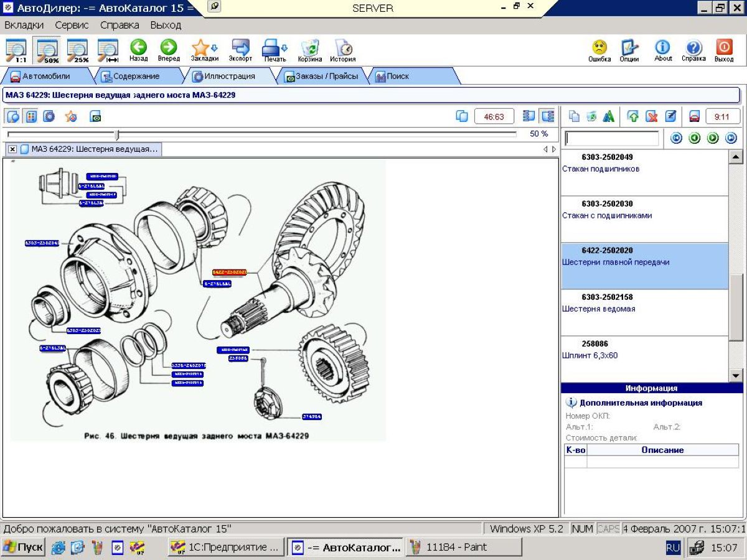
Task: Switch to 1С:Предприятие taskbar window
Action: [226, 548]
